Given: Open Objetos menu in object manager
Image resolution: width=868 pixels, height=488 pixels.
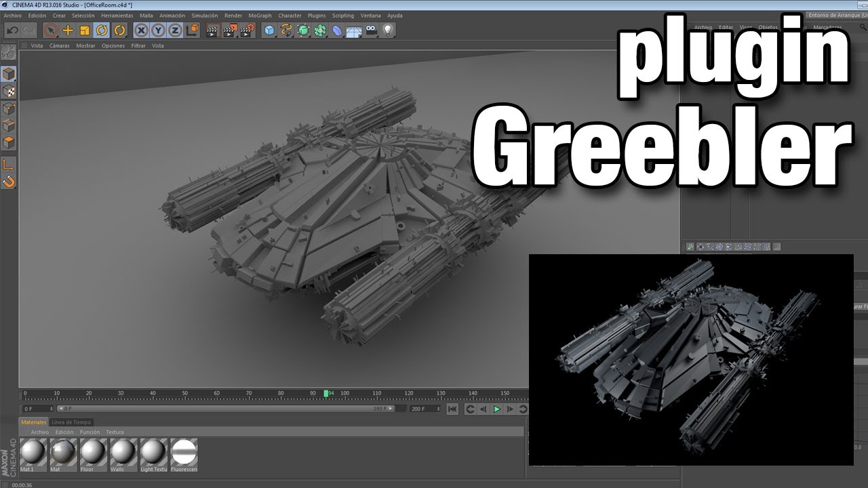Looking at the screenshot, I should [x=768, y=27].
